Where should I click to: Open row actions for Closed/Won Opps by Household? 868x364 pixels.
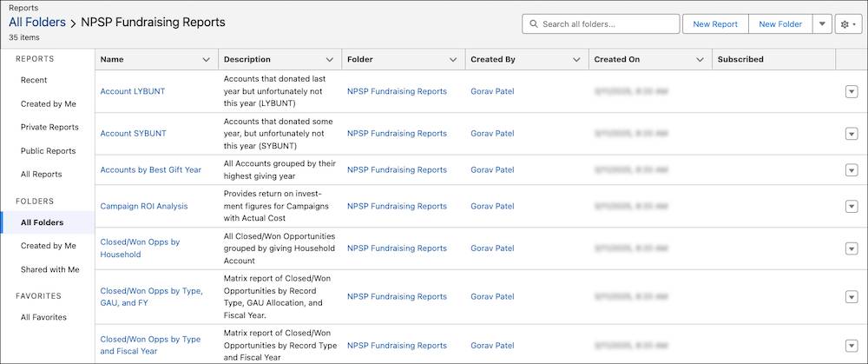[x=852, y=248]
